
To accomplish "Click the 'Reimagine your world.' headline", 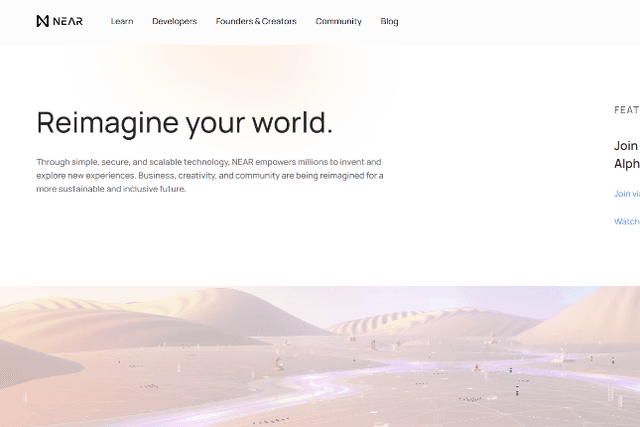I will coord(185,123).
